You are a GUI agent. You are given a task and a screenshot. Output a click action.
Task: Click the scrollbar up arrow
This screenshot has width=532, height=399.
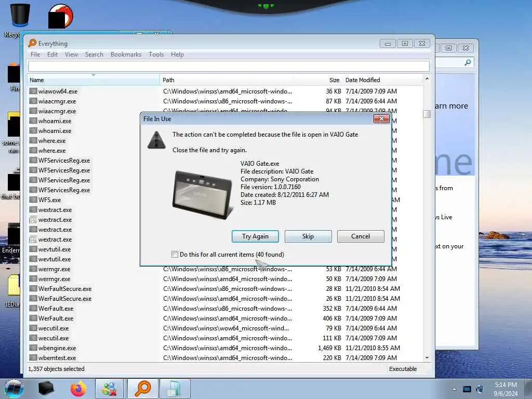point(427,79)
